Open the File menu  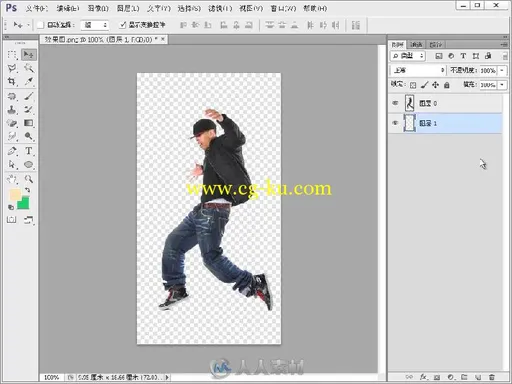37,8
